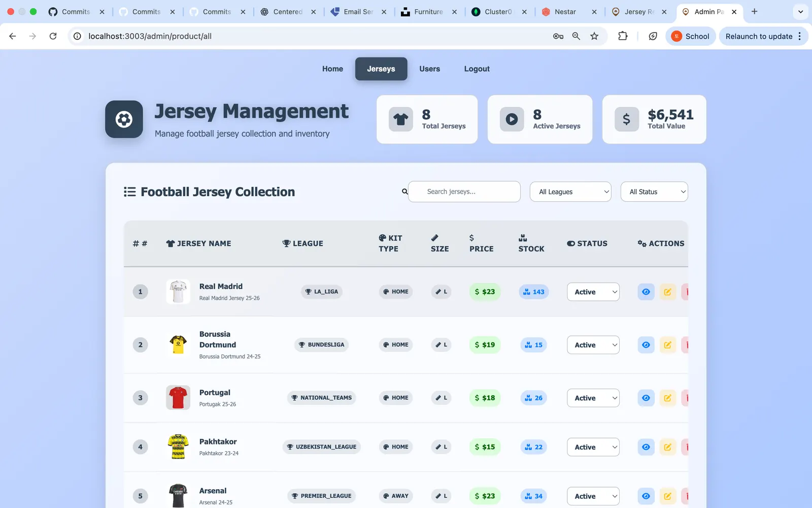Image resolution: width=812 pixels, height=508 pixels.
Task: View details for the Real Madrid jersey
Action: 646,292
